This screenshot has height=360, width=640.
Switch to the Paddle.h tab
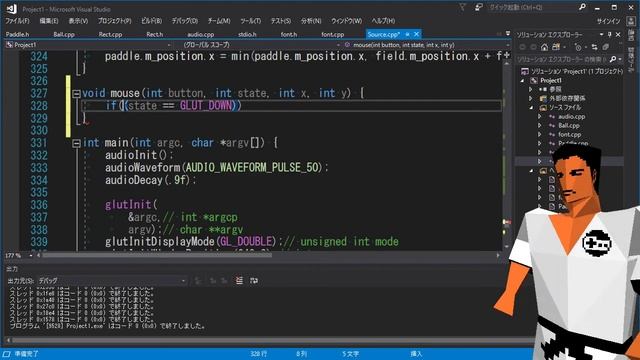pyautogui.click(x=18, y=34)
